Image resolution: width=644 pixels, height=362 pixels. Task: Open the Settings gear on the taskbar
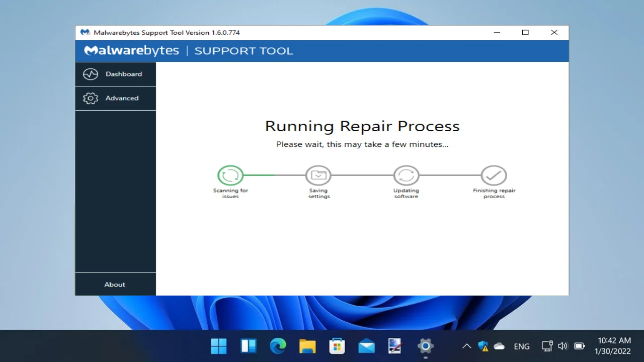click(426, 346)
